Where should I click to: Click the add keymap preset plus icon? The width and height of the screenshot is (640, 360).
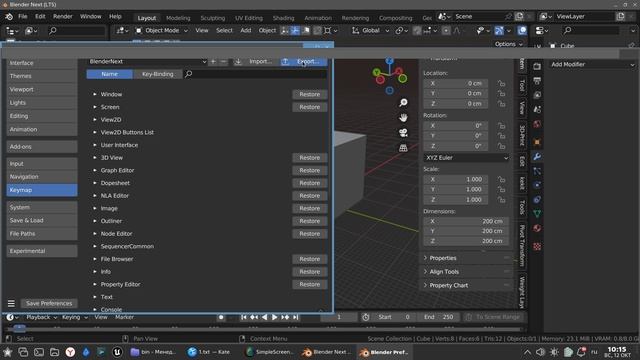213,62
